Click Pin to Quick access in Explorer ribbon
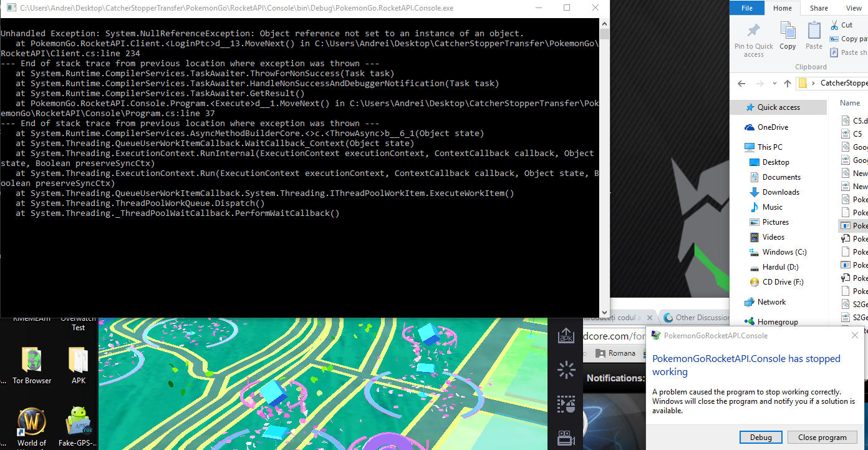 point(753,41)
